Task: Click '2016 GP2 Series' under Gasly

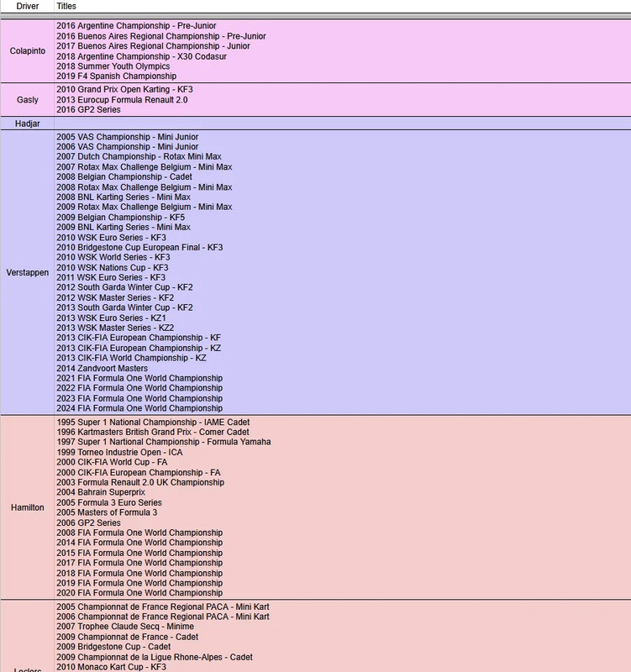Action: pyautogui.click(x=89, y=109)
